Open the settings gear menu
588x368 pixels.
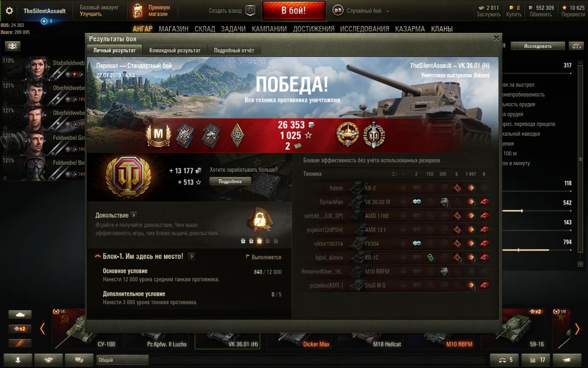pyautogui.click(x=9, y=10)
